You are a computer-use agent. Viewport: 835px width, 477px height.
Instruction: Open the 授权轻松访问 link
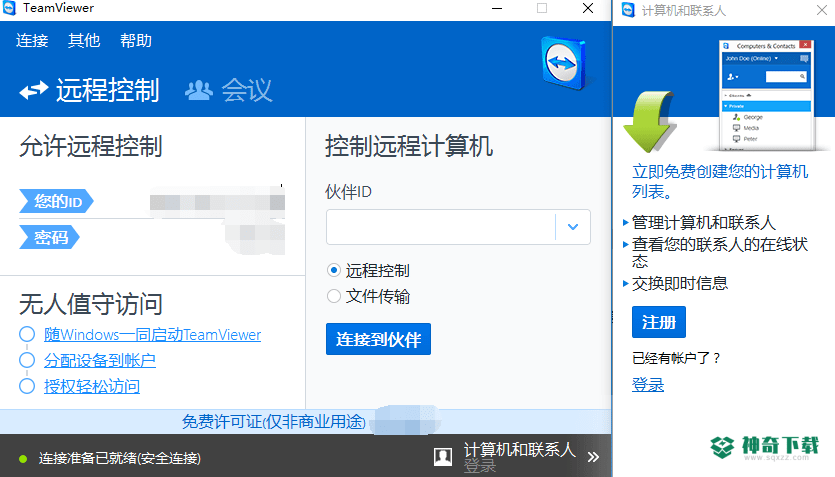coord(92,386)
